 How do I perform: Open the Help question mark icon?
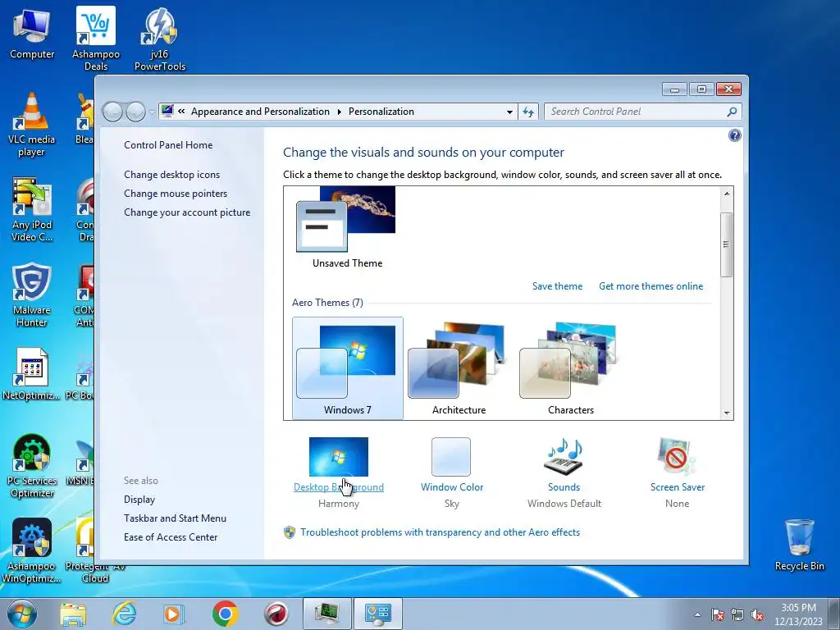pos(734,135)
